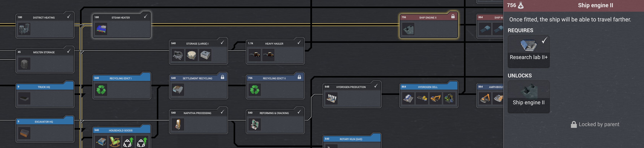The height and width of the screenshot is (148, 644).
Task: Open the Research lab II+ requirement card
Action: (x=529, y=51)
